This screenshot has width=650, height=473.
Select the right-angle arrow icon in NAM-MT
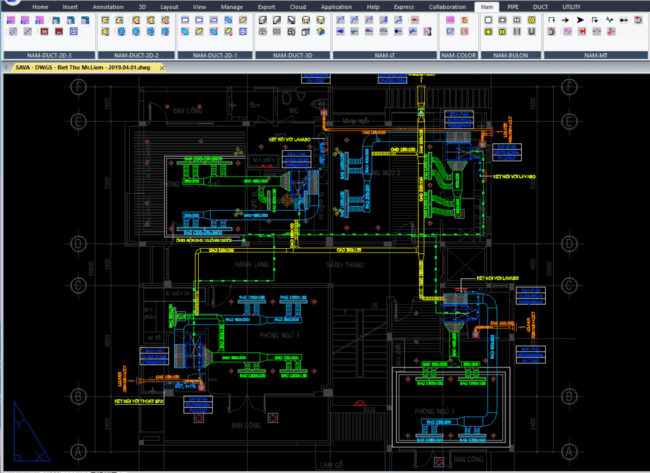(551, 20)
